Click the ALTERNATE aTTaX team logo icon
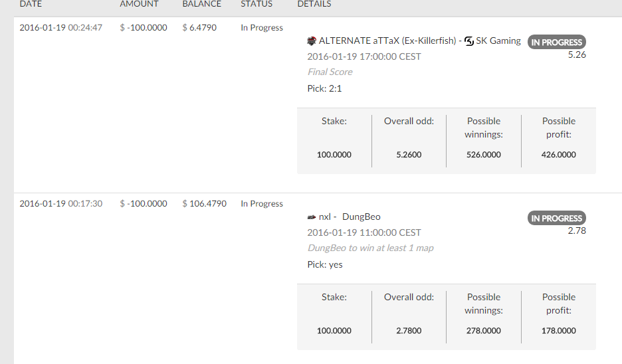The image size is (622, 364). click(312, 41)
